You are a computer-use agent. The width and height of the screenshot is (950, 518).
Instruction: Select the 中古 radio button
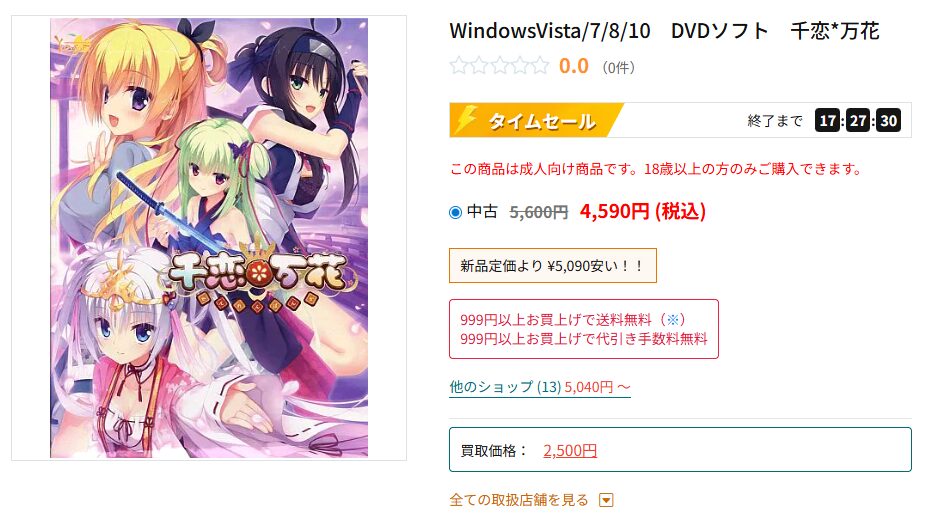click(x=455, y=213)
